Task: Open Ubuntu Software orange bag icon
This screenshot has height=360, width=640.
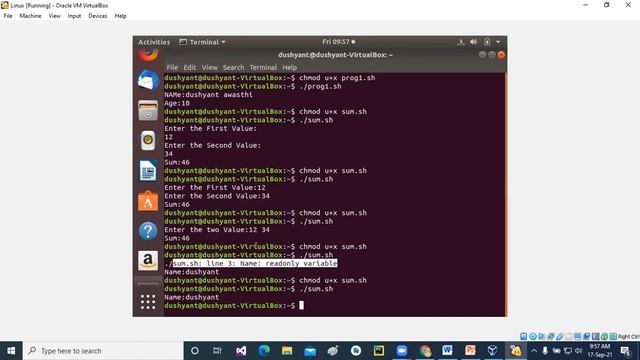Action: [148, 201]
